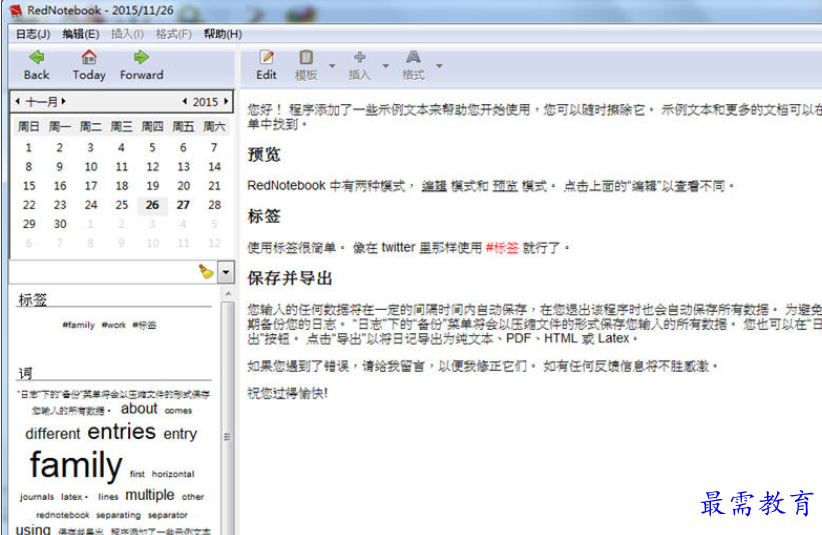Click the #family tag
Viewport: 822px width, 535px height.
coord(79,325)
